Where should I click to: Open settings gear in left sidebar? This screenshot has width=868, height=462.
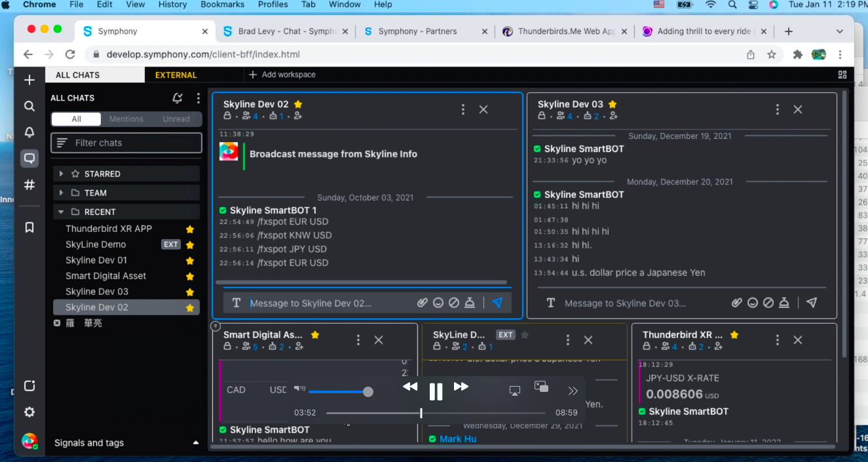click(29, 412)
